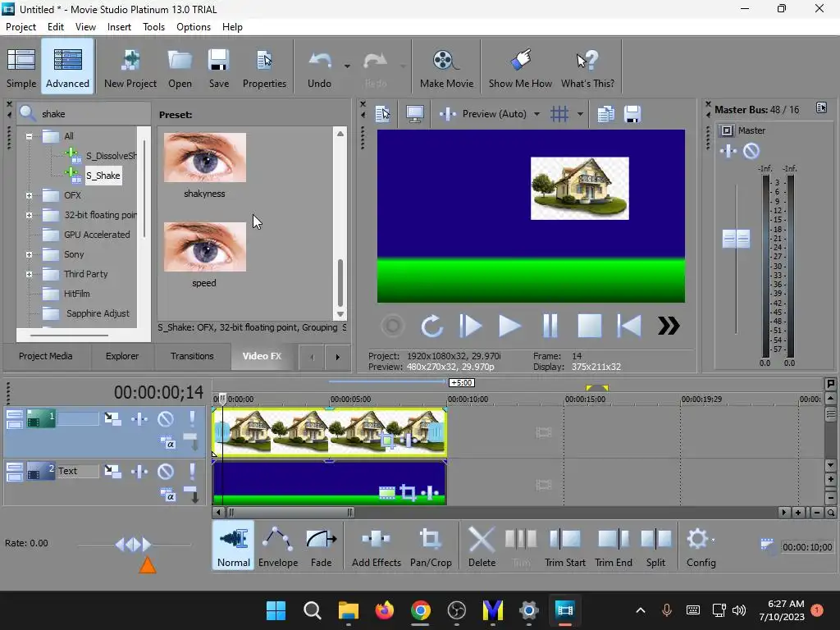The height and width of the screenshot is (630, 840).
Task: Delete the selected event
Action: (x=482, y=546)
